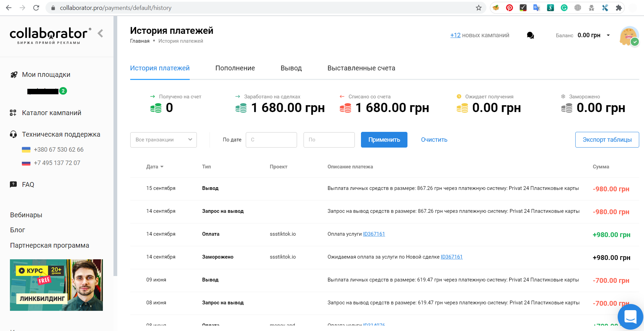Open the browser extensions puzzle icon
The width and height of the screenshot is (644, 331).
[618, 8]
